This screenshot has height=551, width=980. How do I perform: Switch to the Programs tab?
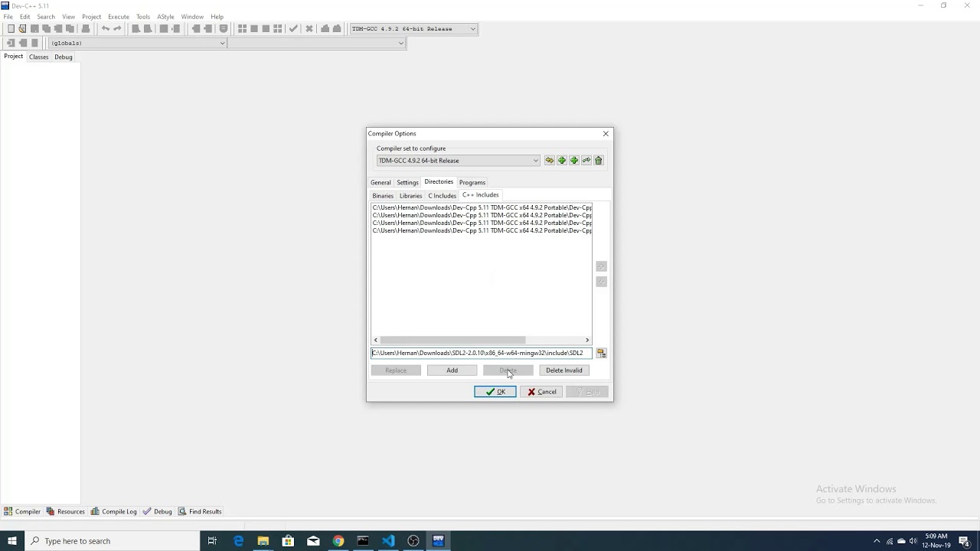[x=472, y=183]
